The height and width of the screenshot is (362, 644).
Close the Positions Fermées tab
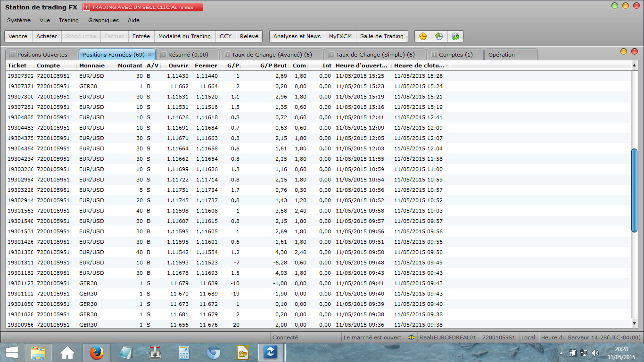pyautogui.click(x=150, y=54)
